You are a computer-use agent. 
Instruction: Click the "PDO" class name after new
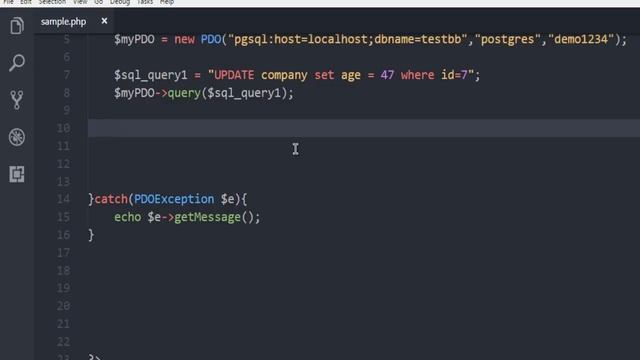coord(211,40)
